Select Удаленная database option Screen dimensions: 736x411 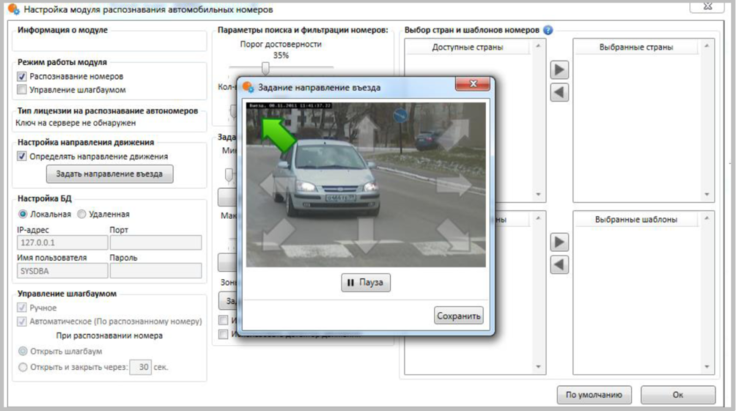[x=82, y=214]
